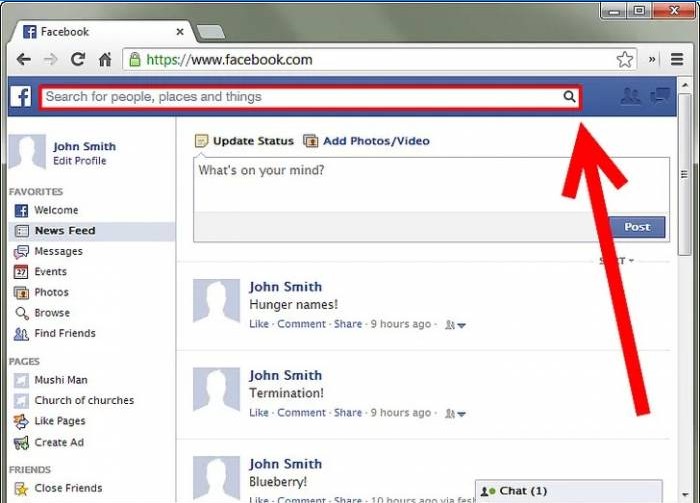Bookmark the page with star icon
This screenshot has width=700, height=503.
point(625,59)
